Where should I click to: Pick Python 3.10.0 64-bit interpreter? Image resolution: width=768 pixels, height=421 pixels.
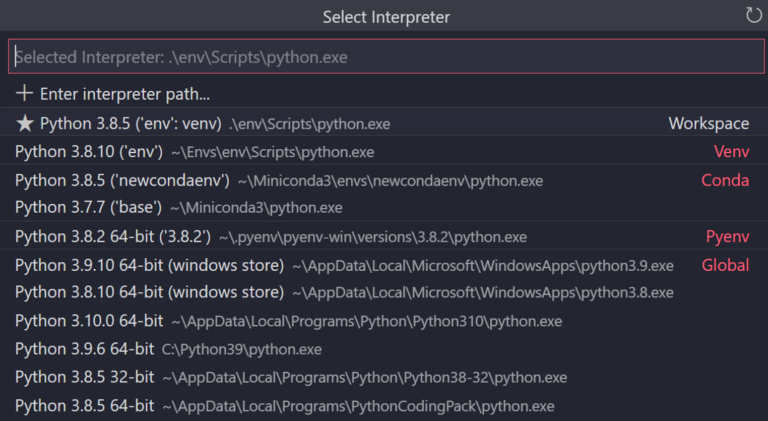89,321
